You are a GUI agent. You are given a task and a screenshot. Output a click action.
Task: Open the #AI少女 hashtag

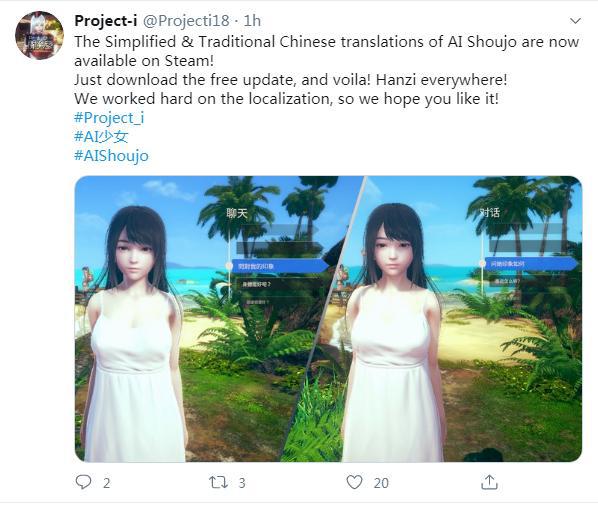click(101, 137)
